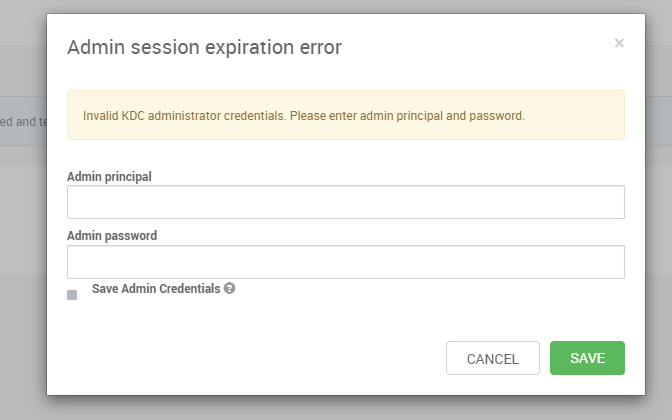The width and height of the screenshot is (672, 420).
Task: Focus the Admin principal text field
Action: (x=346, y=202)
